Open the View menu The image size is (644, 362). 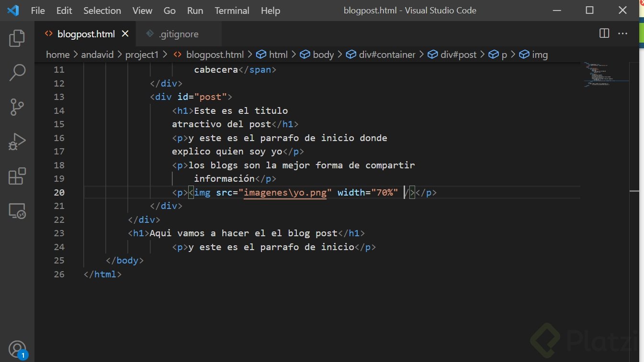(x=142, y=11)
